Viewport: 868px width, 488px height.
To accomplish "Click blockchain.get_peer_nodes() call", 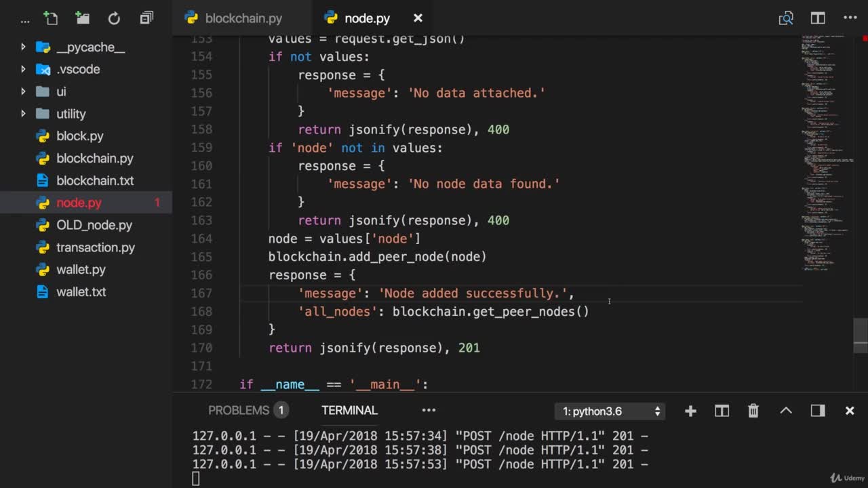I will [x=491, y=311].
